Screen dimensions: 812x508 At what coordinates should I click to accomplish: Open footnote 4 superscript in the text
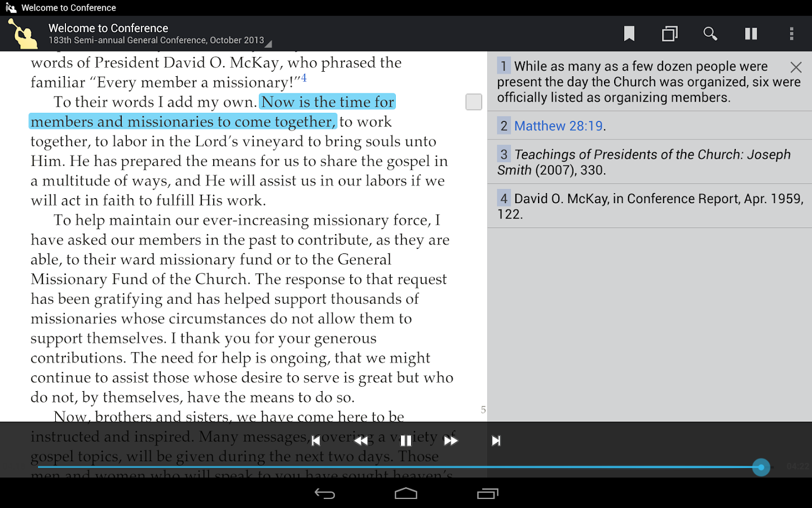click(304, 78)
